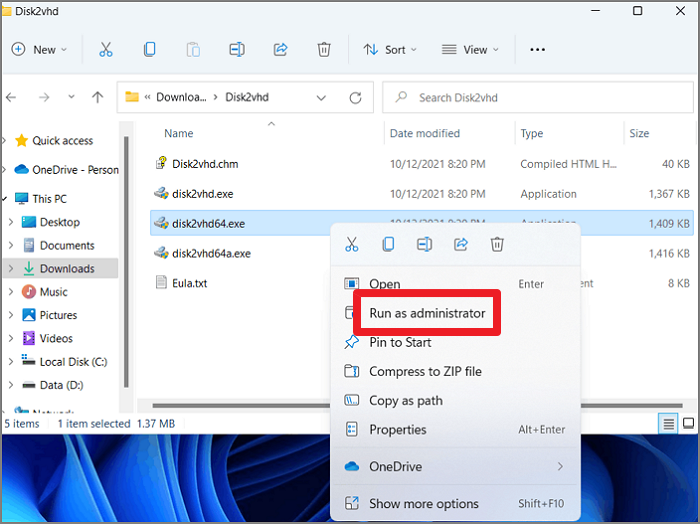
Task: Click inside the Search Disk2vhd field
Action: coord(540,98)
